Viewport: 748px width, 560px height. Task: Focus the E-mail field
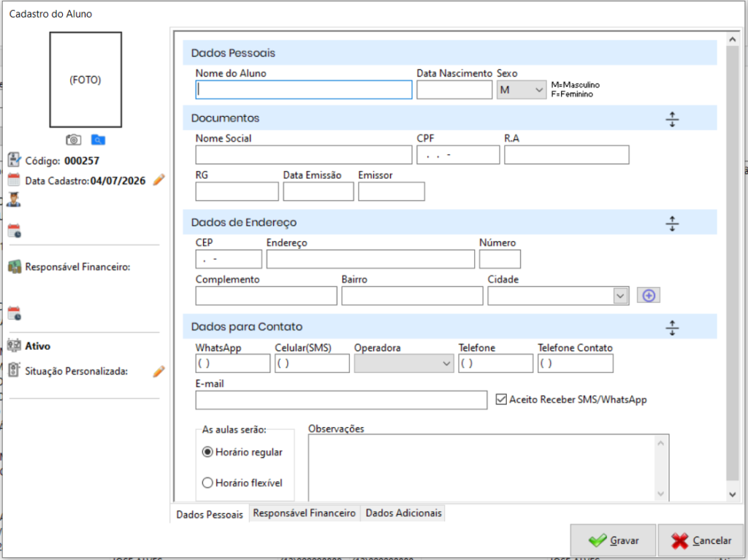coord(341,400)
